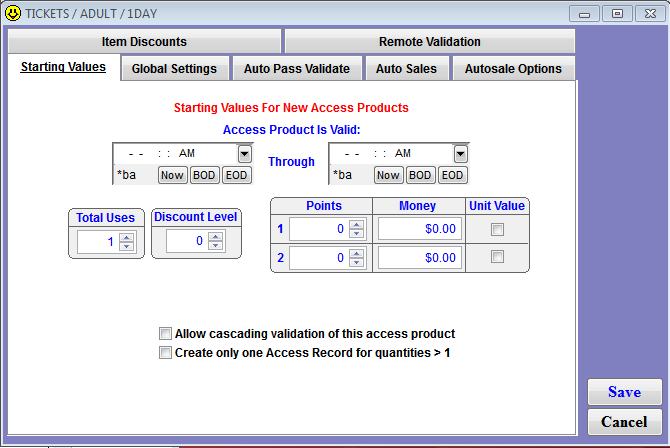Click the Cancel button
Viewport: 670px width, 448px height.
pyautogui.click(x=625, y=422)
